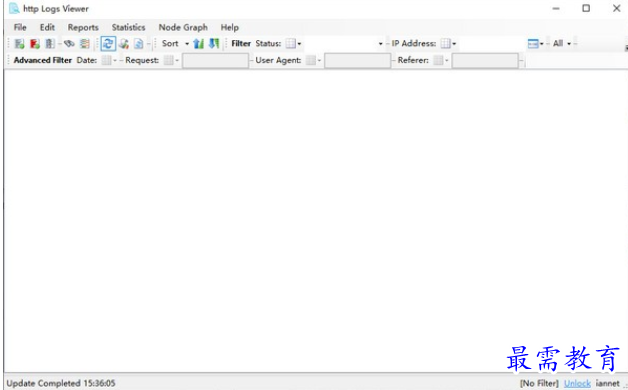Open the Status value combo box arrow
The image size is (628, 390).
pyautogui.click(x=380, y=44)
